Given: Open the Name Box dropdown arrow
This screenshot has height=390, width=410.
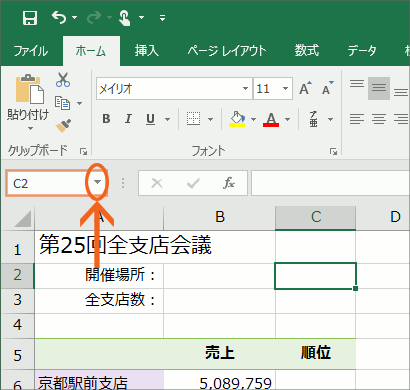Looking at the screenshot, I should pyautogui.click(x=97, y=182).
